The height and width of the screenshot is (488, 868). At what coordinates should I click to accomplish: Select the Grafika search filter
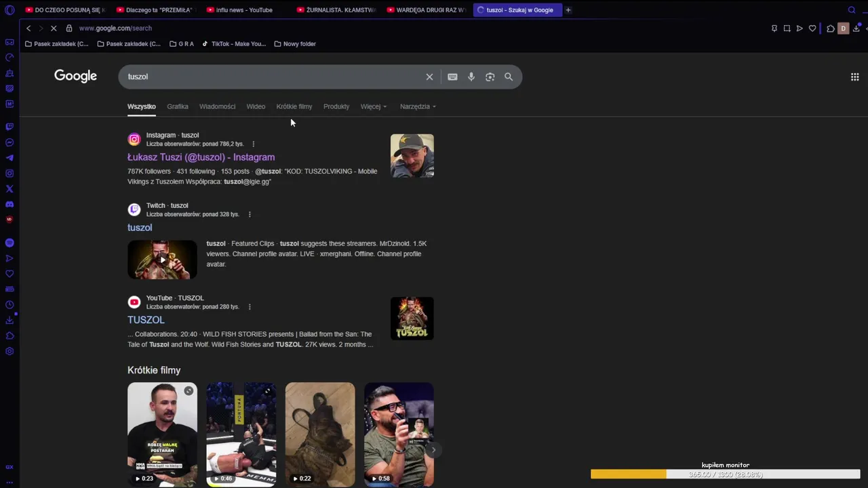tap(178, 106)
